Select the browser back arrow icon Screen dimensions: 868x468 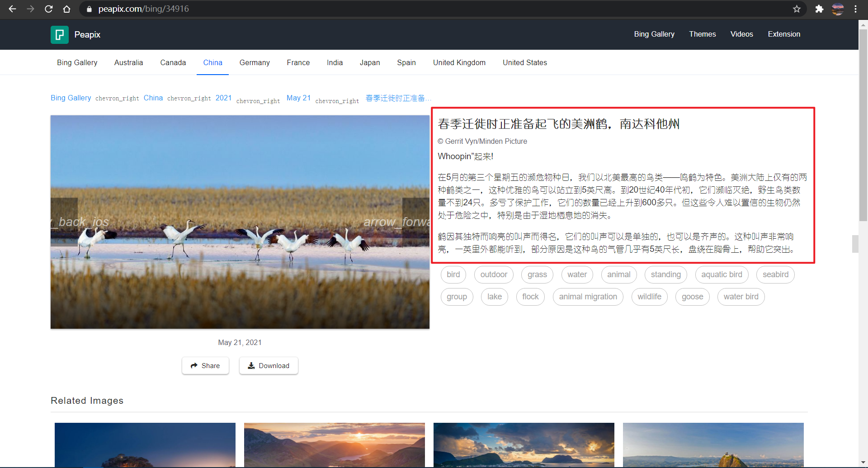[x=12, y=9]
